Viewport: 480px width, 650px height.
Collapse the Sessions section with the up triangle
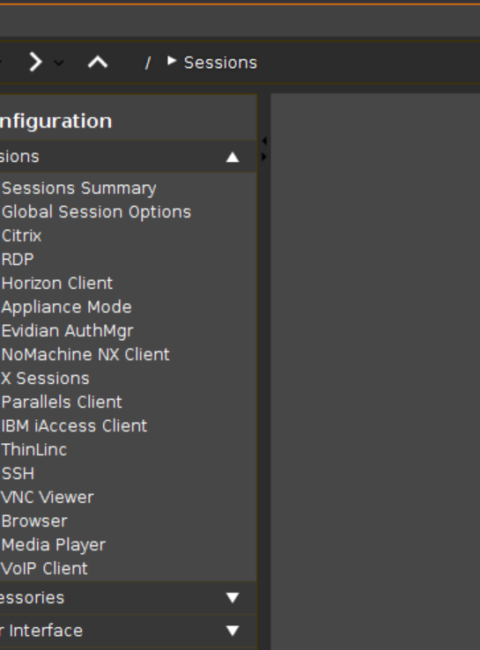pos(233,157)
